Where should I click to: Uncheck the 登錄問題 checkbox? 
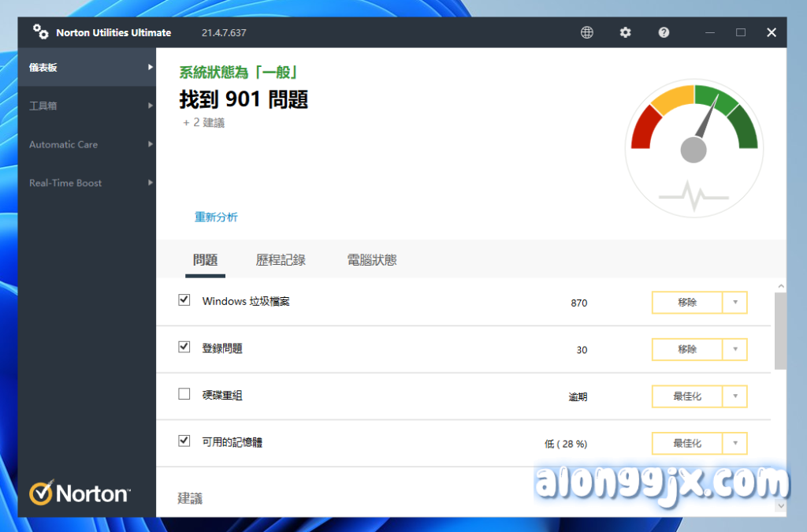[184, 347]
